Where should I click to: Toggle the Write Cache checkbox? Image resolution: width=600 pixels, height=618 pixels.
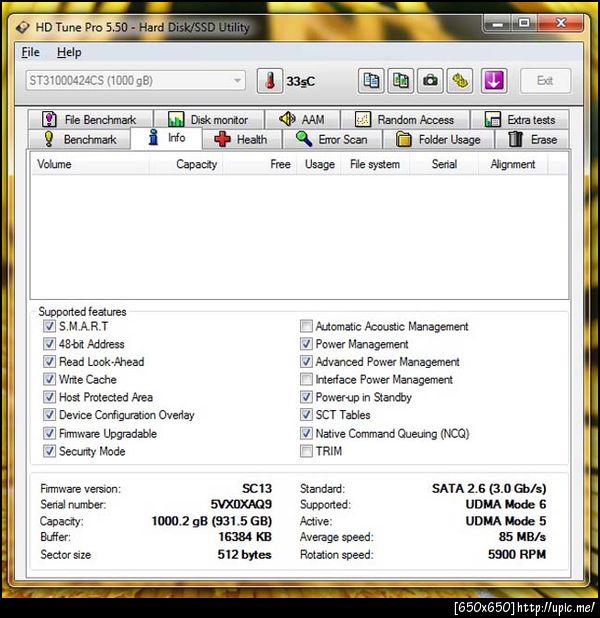tap(49, 380)
